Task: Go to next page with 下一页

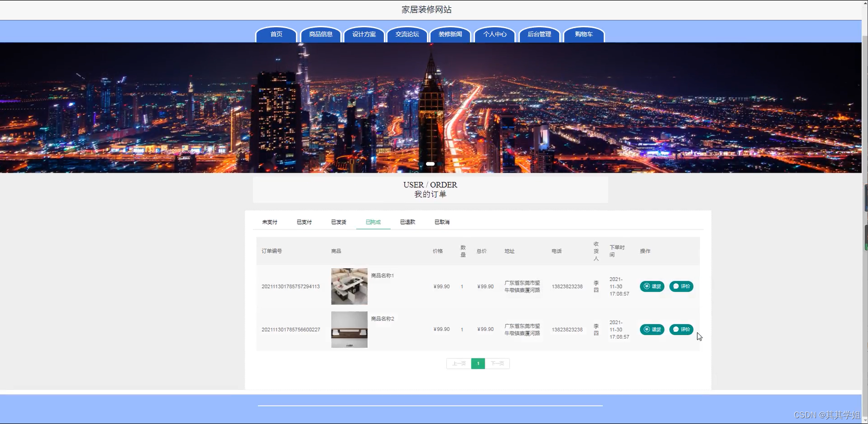Action: [x=497, y=363]
